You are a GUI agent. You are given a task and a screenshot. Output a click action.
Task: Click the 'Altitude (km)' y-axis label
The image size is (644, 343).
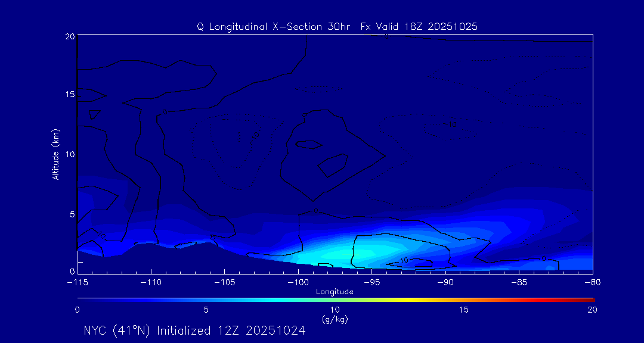click(55, 154)
